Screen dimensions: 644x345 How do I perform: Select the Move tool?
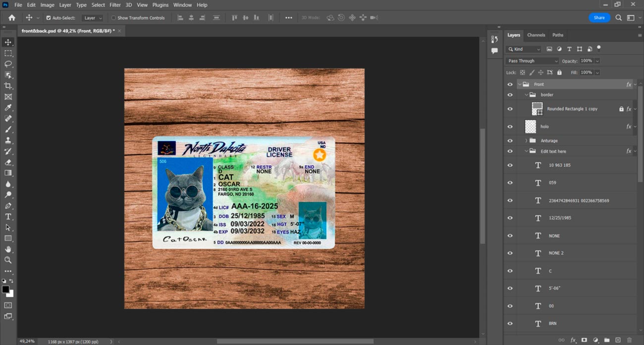[8, 43]
